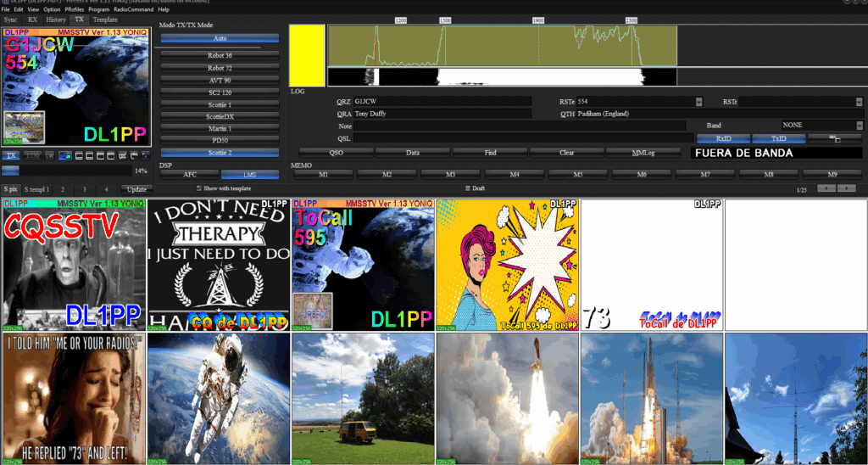The image size is (868, 465).
Task: Go to previous stock picture page arrow
Action: (826, 188)
